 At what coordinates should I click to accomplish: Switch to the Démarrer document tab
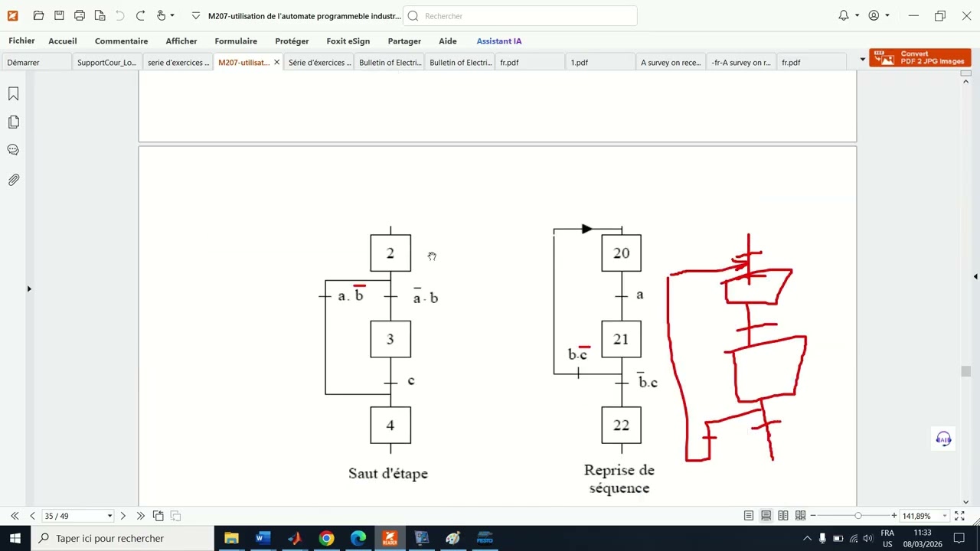(x=36, y=63)
